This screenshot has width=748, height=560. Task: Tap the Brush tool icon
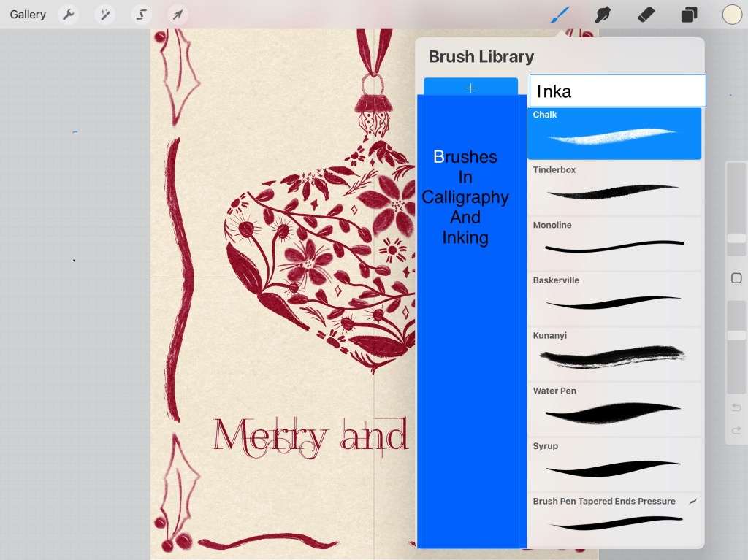click(560, 15)
